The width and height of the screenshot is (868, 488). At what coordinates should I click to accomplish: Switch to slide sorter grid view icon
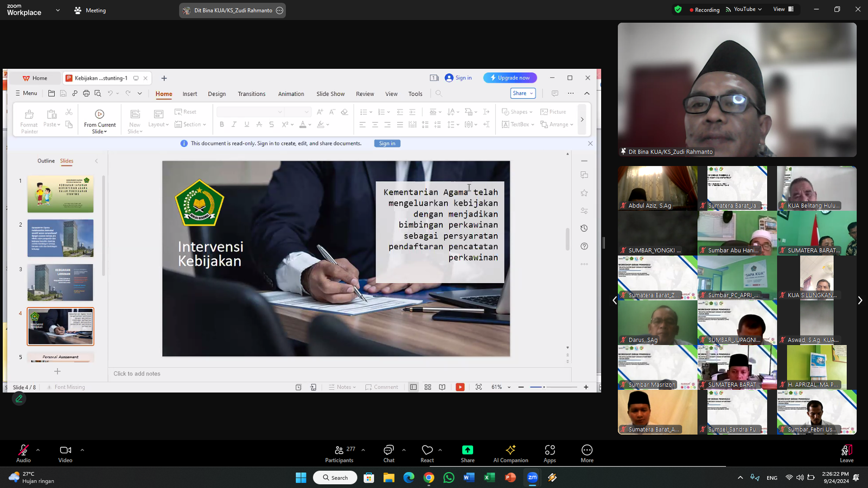point(427,387)
